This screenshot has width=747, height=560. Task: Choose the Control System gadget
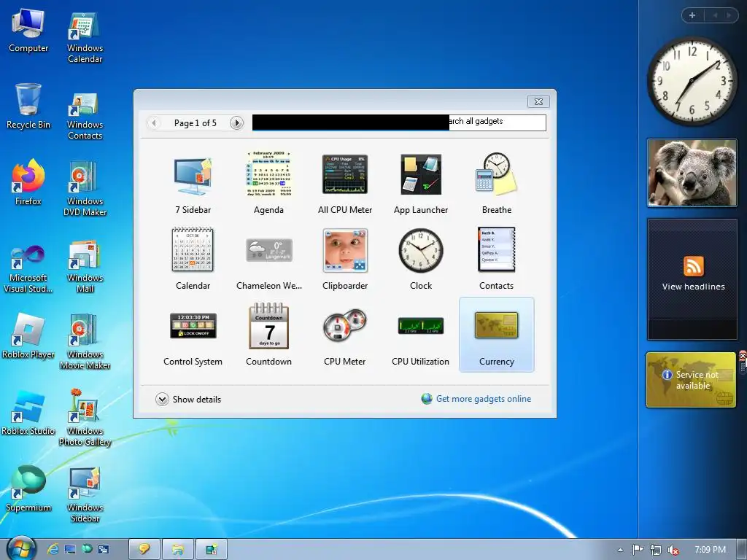pyautogui.click(x=193, y=335)
